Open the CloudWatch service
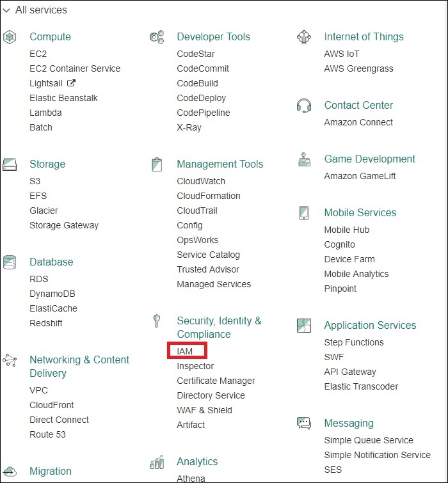The image size is (448, 483). tap(201, 181)
